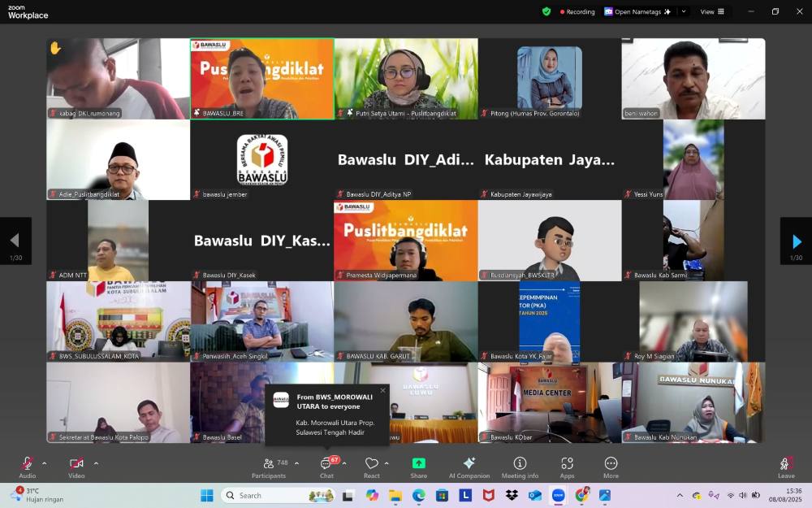812x508 pixels.
Task: Open Dropbox from the taskbar
Action: pos(512,496)
